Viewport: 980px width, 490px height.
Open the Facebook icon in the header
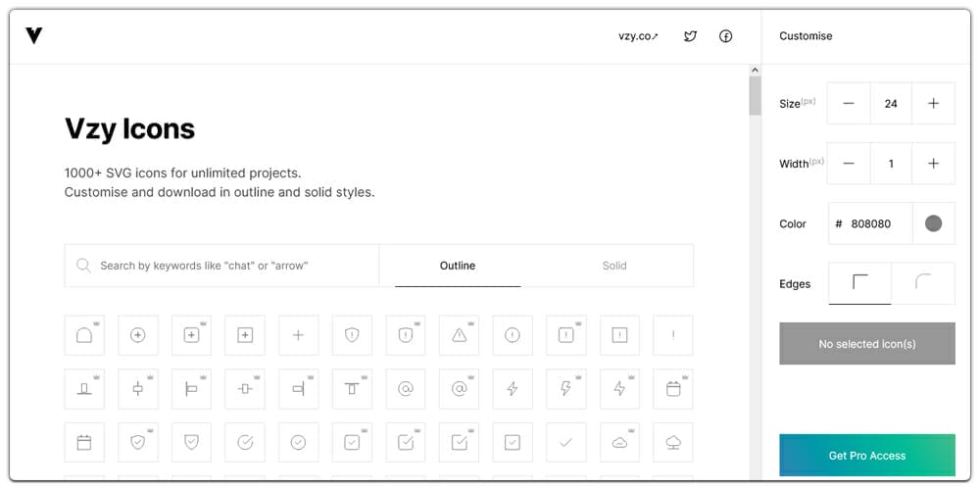[x=725, y=36]
